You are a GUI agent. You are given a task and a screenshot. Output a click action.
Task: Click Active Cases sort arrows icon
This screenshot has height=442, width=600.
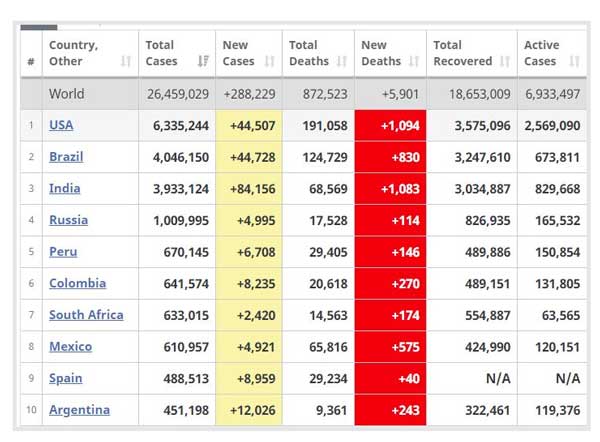[x=574, y=62]
